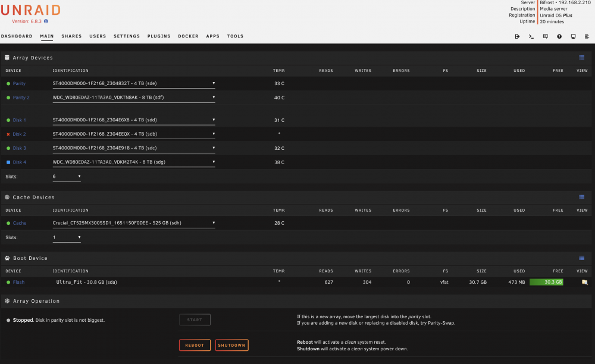Open the Disk 1 device selection dropdown
595x364 pixels.
133,120
